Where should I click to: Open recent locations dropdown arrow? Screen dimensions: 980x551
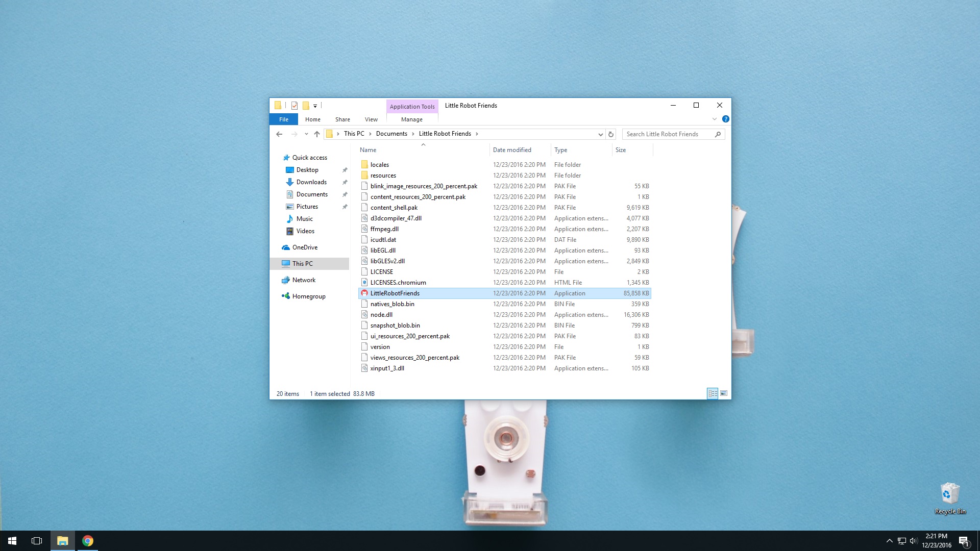306,134
